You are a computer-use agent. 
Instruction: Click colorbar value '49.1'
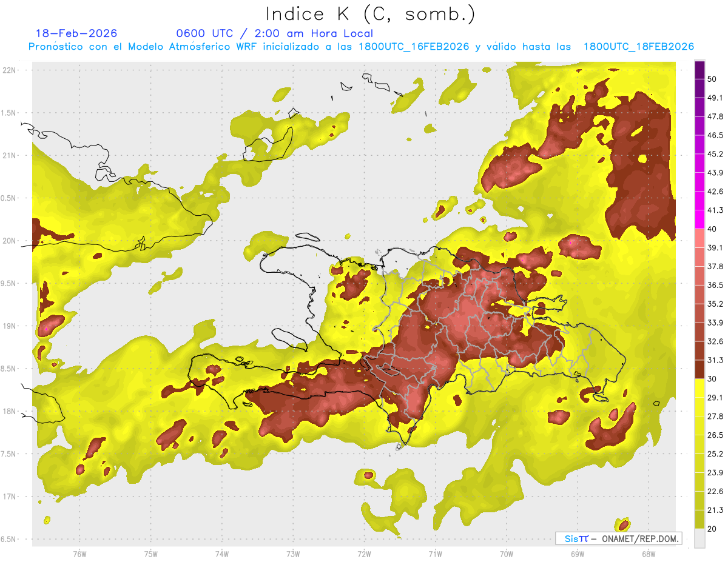[715, 98]
